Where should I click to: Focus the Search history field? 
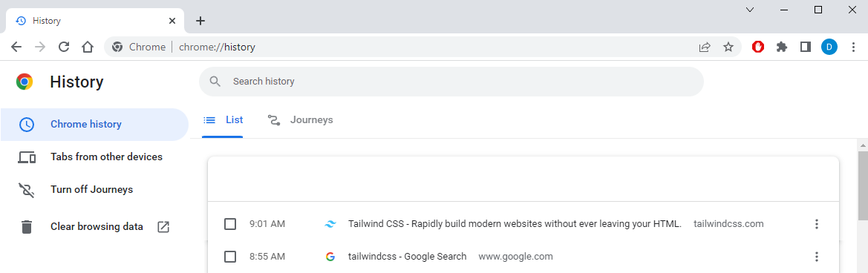coord(451,82)
